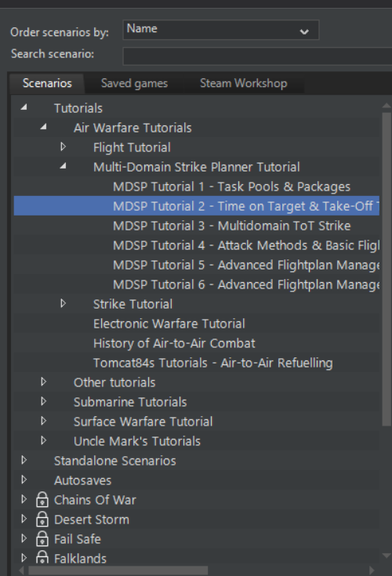
Task: Click the Falklands label
Action: (81, 559)
